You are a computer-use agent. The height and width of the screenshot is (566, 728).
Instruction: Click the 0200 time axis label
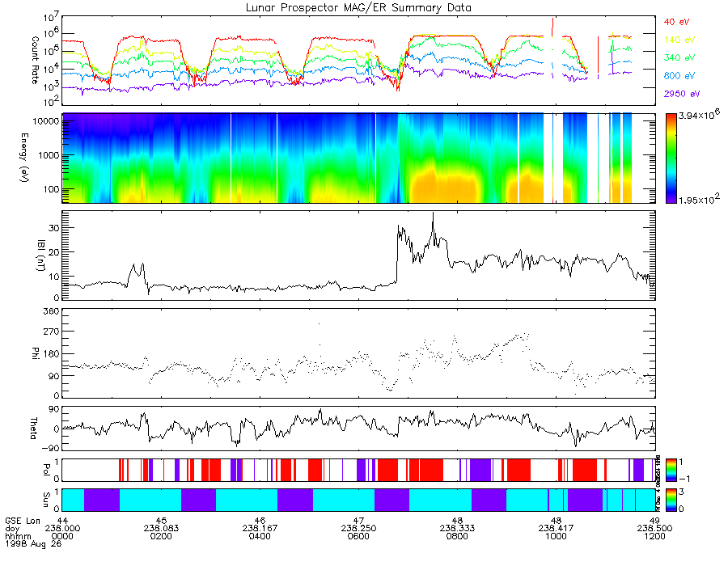pos(161,536)
